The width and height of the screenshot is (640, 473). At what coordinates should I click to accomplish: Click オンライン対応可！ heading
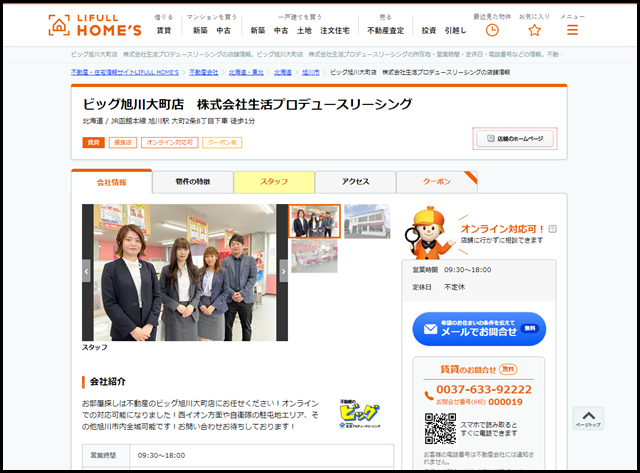click(503, 229)
